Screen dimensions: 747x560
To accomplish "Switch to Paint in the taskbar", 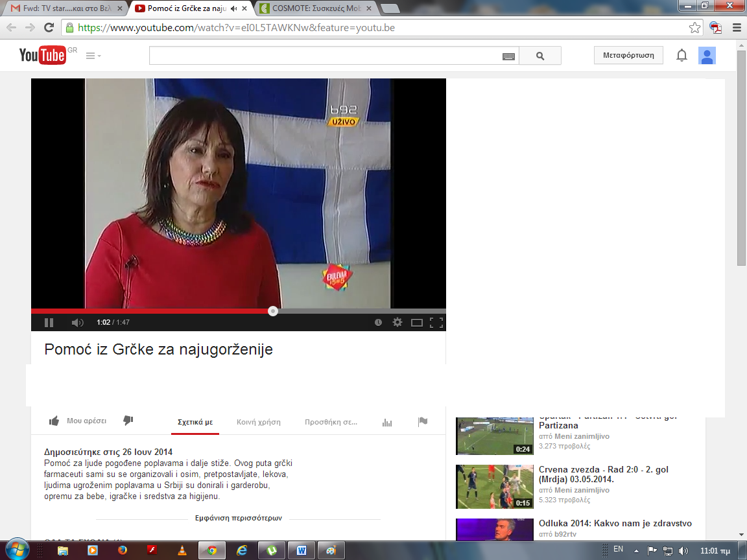I will pos(331,551).
